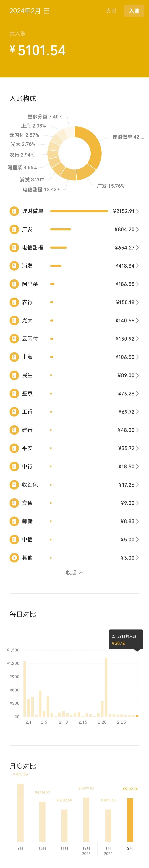Tap the tall daily bar near 2.20

click(106, 687)
